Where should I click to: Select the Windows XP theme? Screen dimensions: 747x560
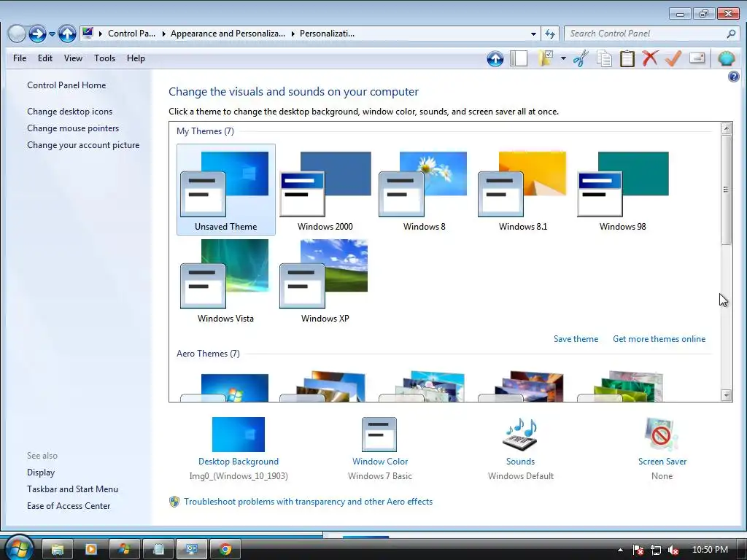pyautogui.click(x=325, y=281)
